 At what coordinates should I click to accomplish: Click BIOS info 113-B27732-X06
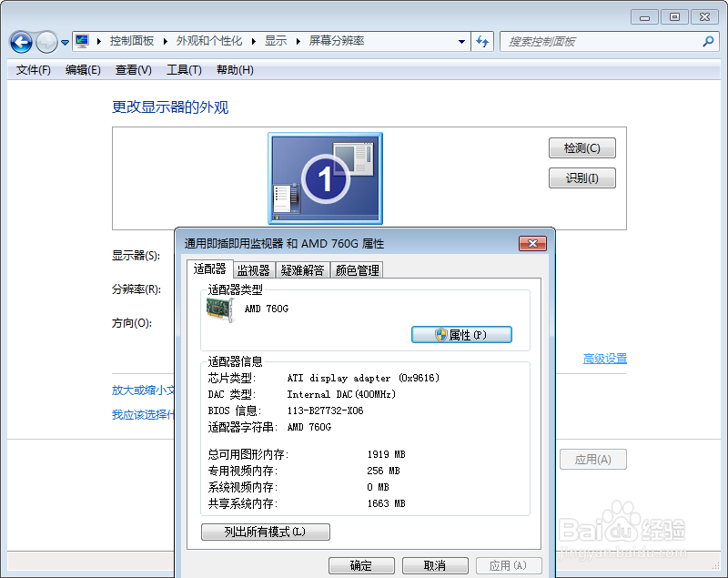pos(325,411)
